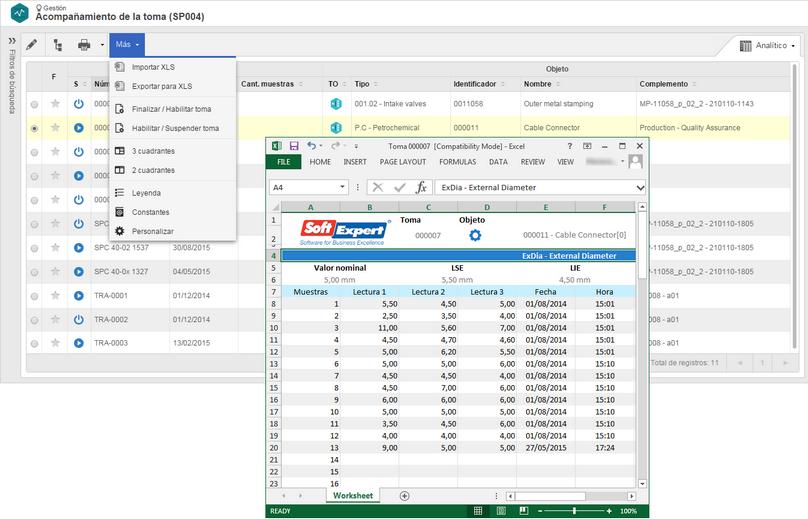The image size is (808, 519).
Task: Click power status icon in TRA-0002 row
Action: tap(78, 319)
